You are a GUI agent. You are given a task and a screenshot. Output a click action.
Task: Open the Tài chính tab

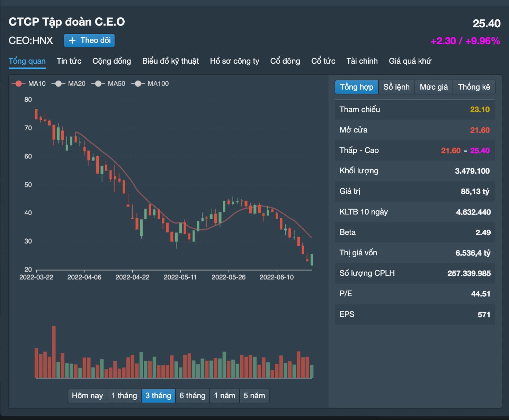[x=362, y=61]
